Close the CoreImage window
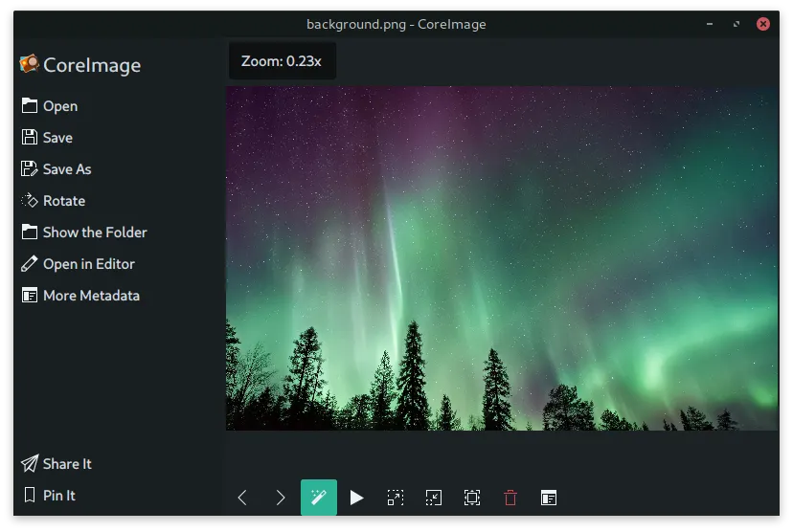Screen dimensions: 793x532 tap(763, 24)
